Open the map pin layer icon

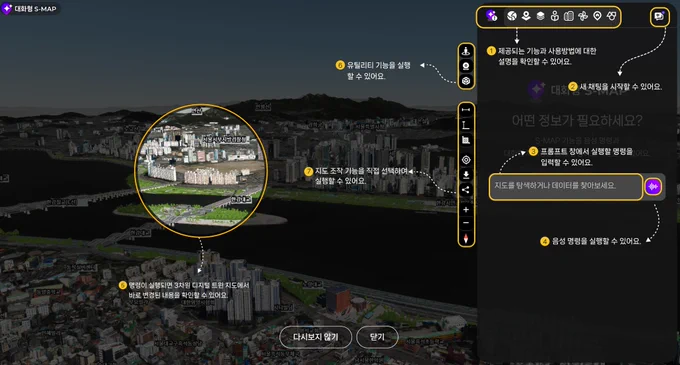[x=526, y=16]
